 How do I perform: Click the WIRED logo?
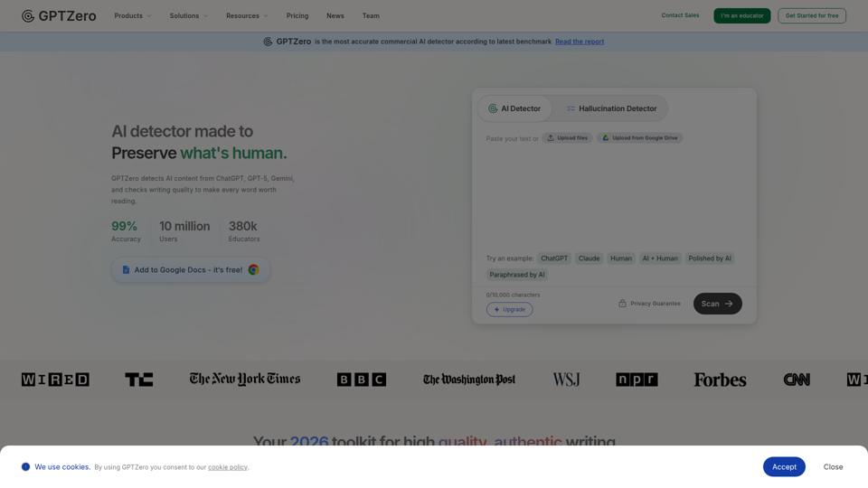click(55, 380)
